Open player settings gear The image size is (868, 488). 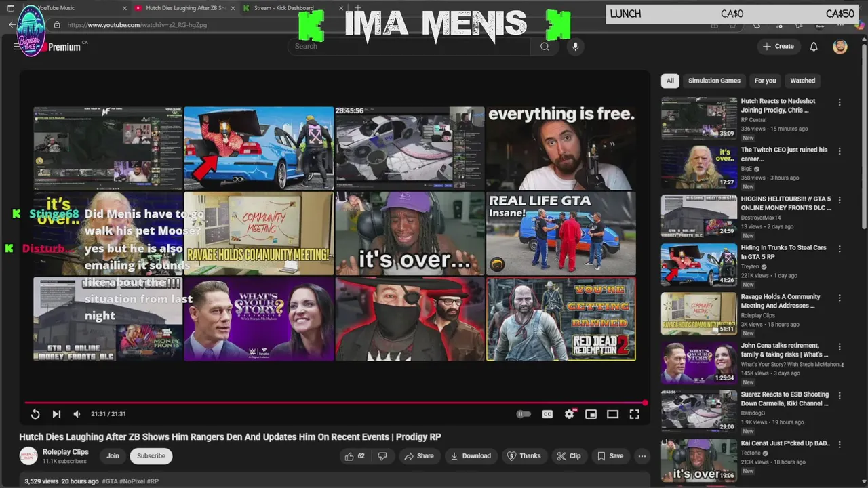click(570, 414)
